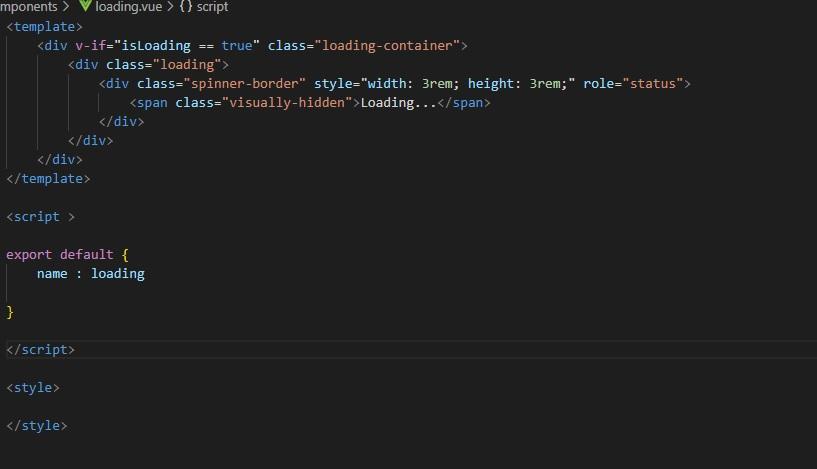817x469 pixels.
Task: Click the true keyword in v-if
Action: click(x=237, y=46)
